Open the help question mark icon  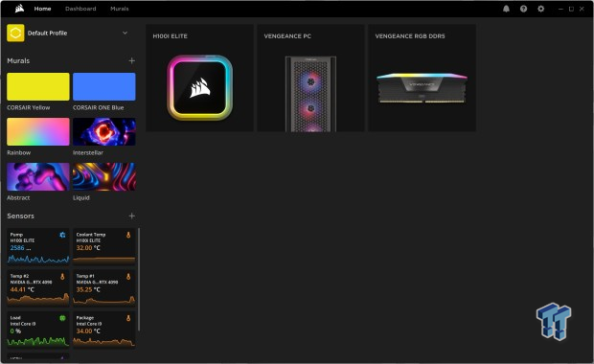[x=523, y=9]
